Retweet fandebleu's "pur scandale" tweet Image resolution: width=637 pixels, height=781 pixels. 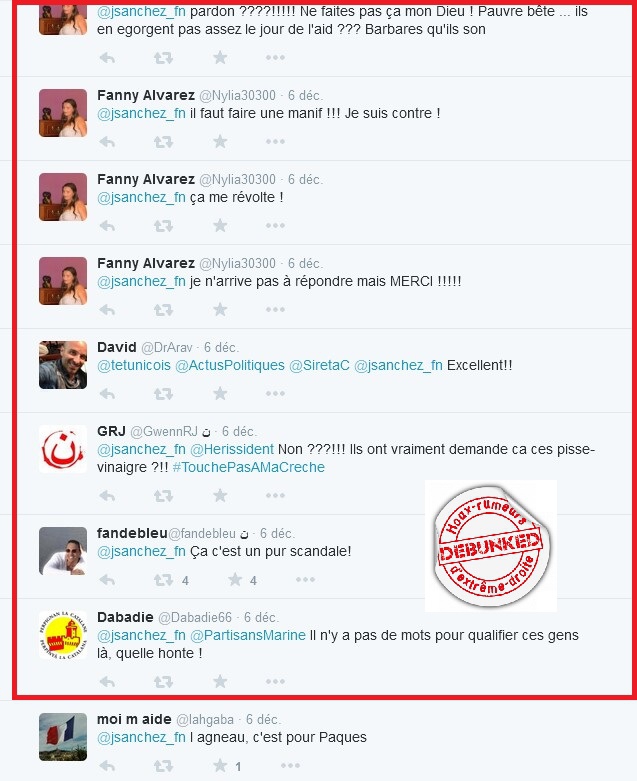click(163, 580)
